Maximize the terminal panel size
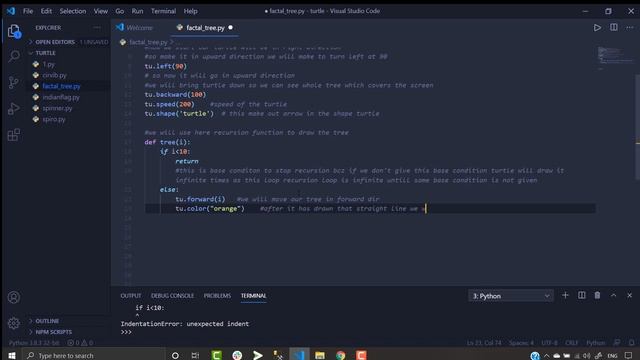This screenshot has width=640, height=360. point(613,295)
